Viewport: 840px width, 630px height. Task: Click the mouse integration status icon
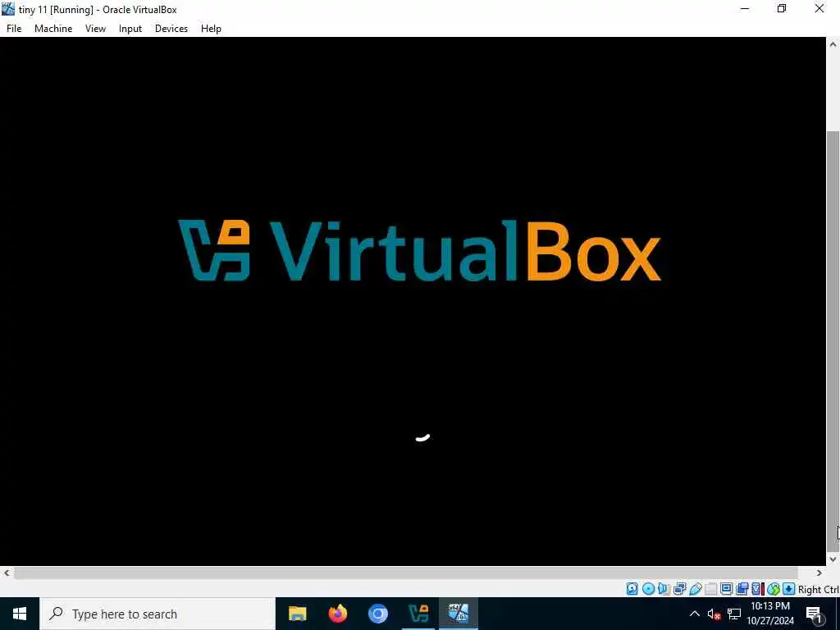coord(773,589)
